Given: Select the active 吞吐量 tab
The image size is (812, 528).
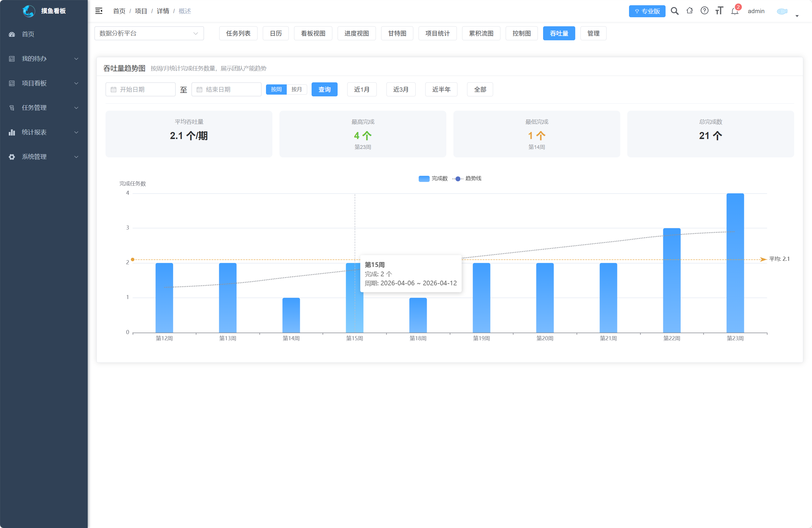Looking at the screenshot, I should [559, 33].
